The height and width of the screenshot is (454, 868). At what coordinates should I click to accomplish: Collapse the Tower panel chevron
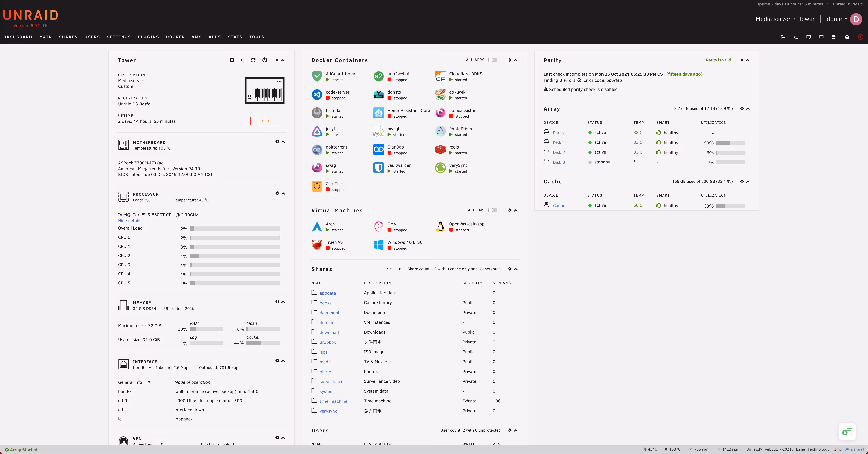click(283, 60)
